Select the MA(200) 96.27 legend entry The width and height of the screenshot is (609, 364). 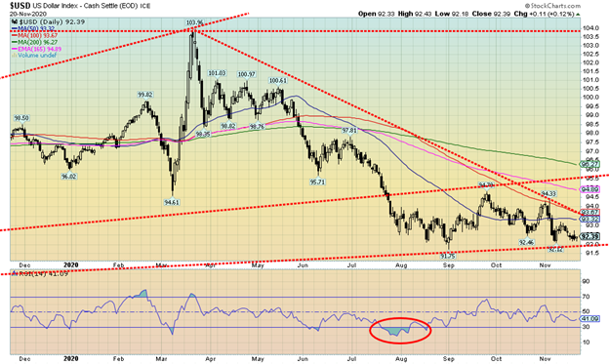point(34,42)
